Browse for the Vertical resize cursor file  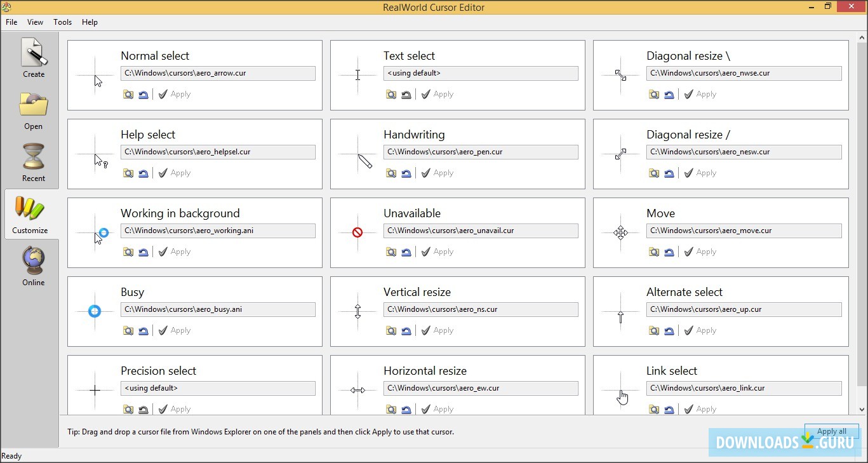(391, 330)
